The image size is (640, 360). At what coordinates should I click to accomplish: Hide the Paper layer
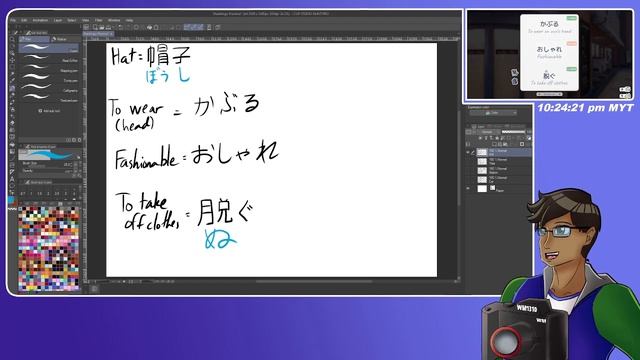(468, 189)
